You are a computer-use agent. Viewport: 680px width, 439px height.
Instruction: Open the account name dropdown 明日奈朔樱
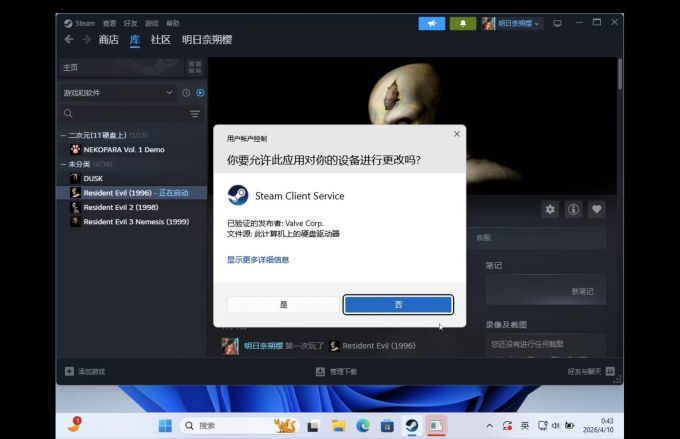(x=513, y=23)
